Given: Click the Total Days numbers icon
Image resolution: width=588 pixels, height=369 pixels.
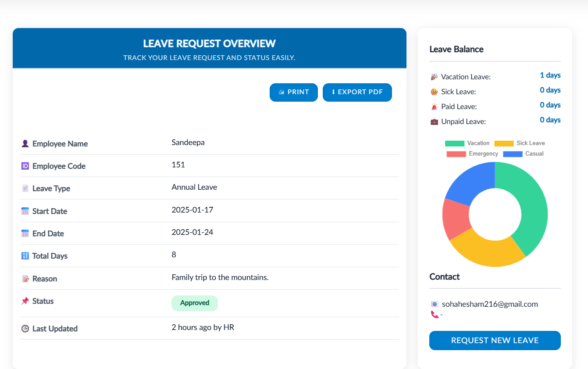Looking at the screenshot, I should 25,256.
